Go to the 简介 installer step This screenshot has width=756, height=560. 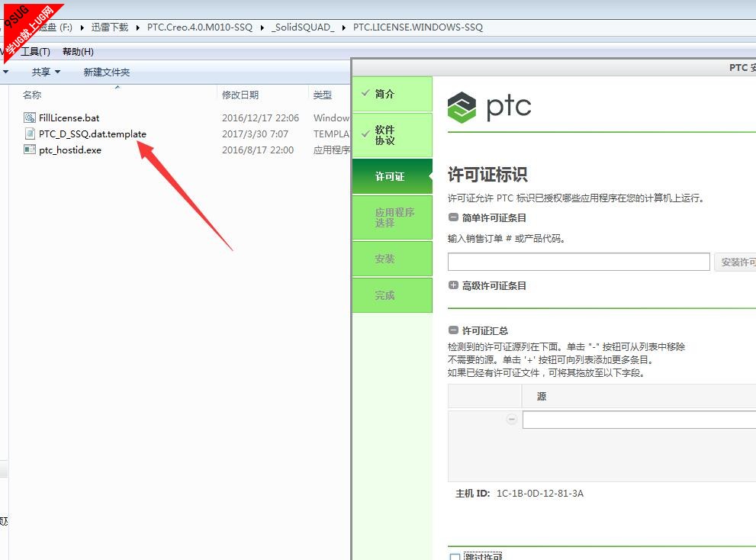392,94
